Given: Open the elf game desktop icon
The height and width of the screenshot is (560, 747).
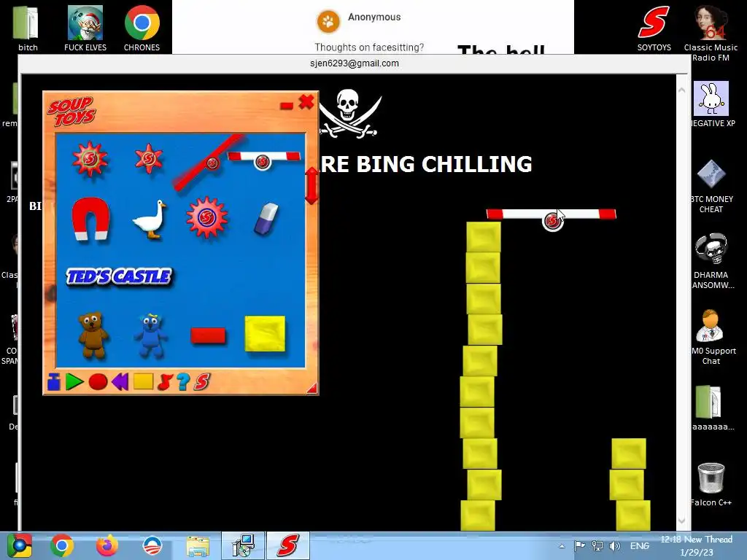Looking at the screenshot, I should pyautogui.click(x=85, y=28).
